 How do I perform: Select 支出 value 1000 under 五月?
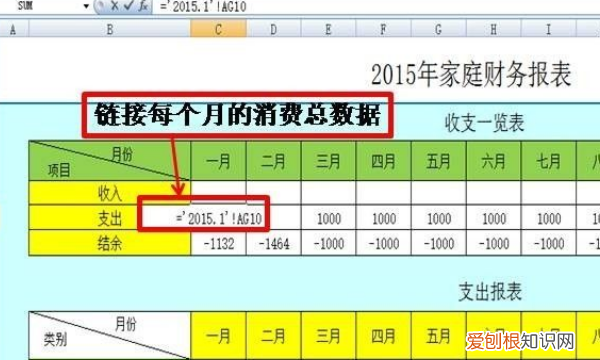click(x=439, y=218)
